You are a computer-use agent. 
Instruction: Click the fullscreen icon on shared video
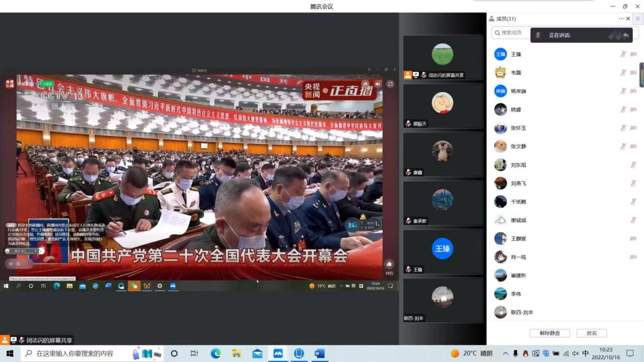pos(390,84)
